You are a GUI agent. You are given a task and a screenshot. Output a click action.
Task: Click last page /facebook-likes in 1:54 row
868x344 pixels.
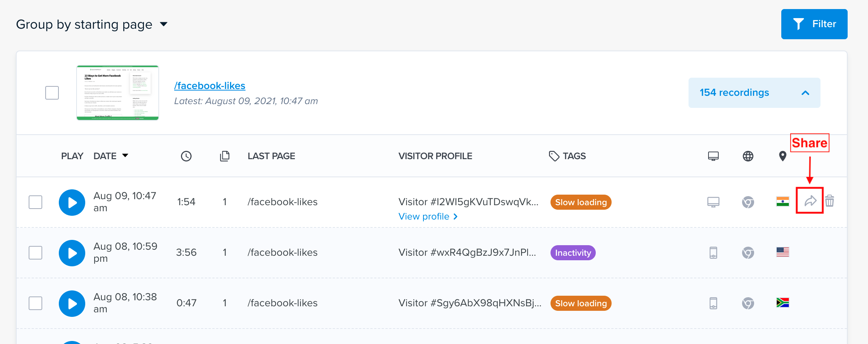282,202
